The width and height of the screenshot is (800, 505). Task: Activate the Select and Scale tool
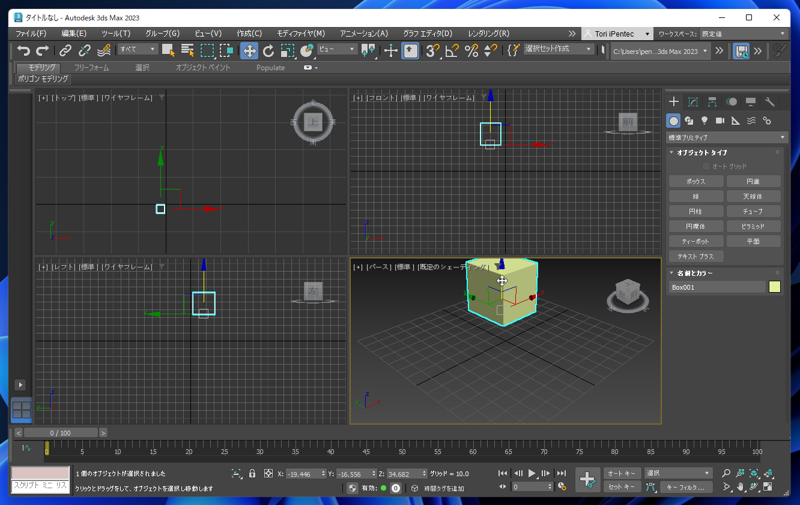(x=288, y=50)
